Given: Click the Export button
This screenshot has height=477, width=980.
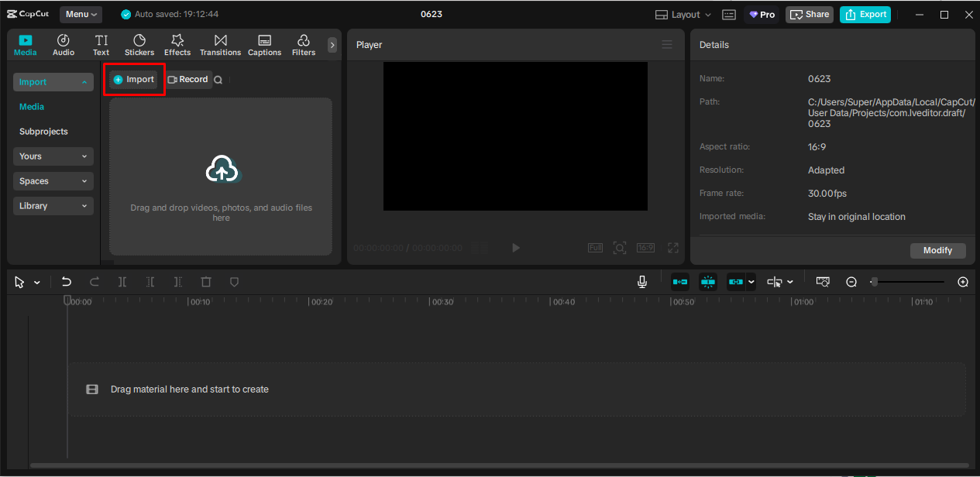Looking at the screenshot, I should (x=865, y=14).
